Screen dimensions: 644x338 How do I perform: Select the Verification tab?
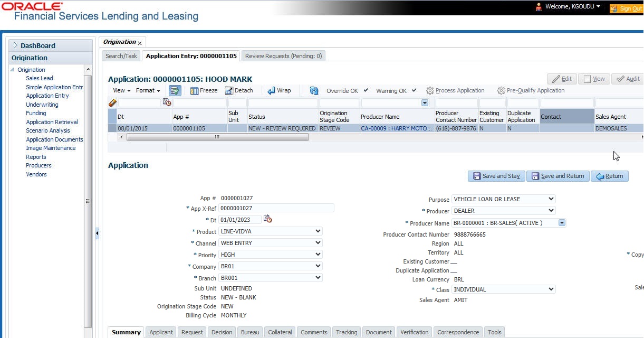[x=415, y=332]
